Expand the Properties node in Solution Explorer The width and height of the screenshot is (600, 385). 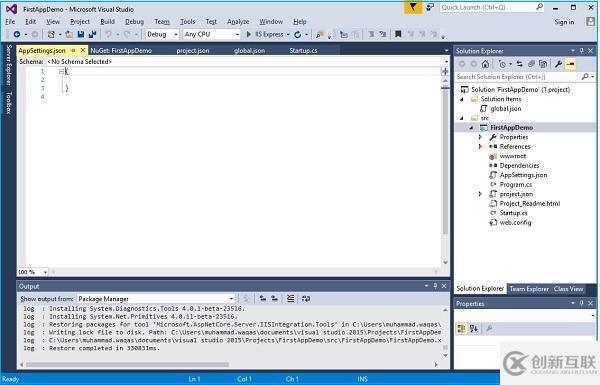tap(481, 137)
